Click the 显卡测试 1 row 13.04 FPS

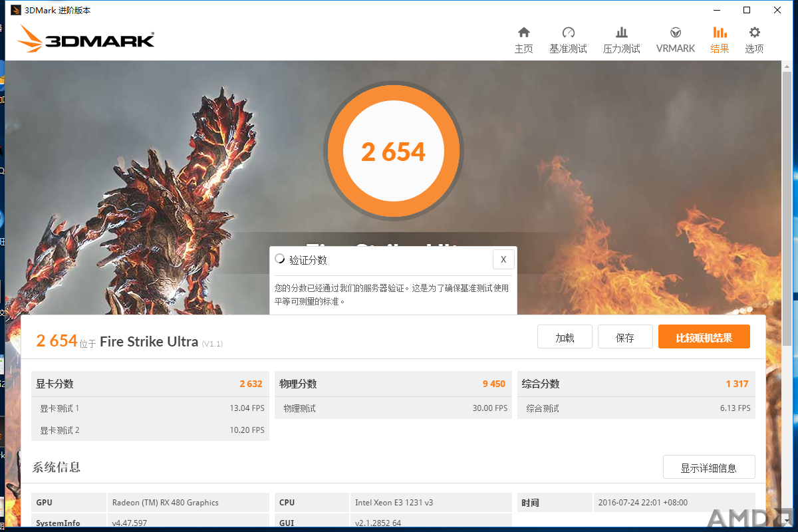click(x=150, y=408)
